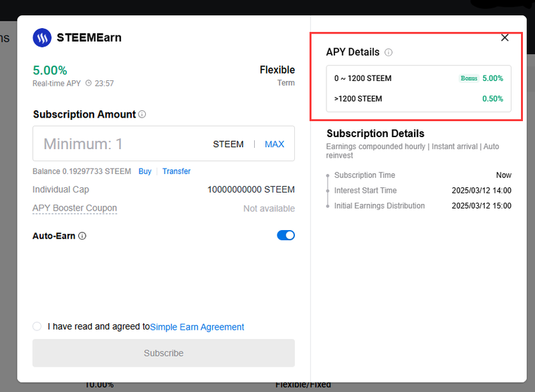Click the clock icon beside 23:57

click(88, 83)
